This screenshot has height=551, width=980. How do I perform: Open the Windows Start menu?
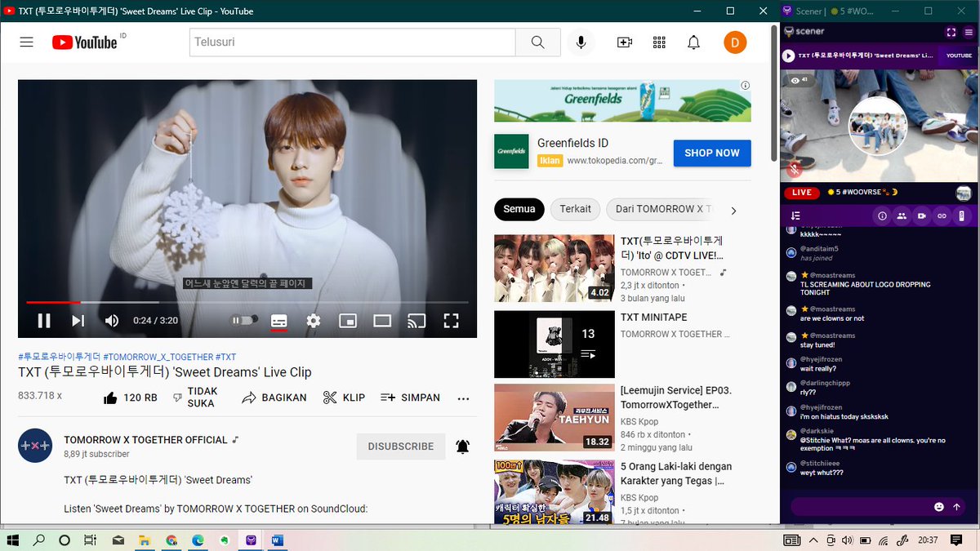pyautogui.click(x=12, y=540)
